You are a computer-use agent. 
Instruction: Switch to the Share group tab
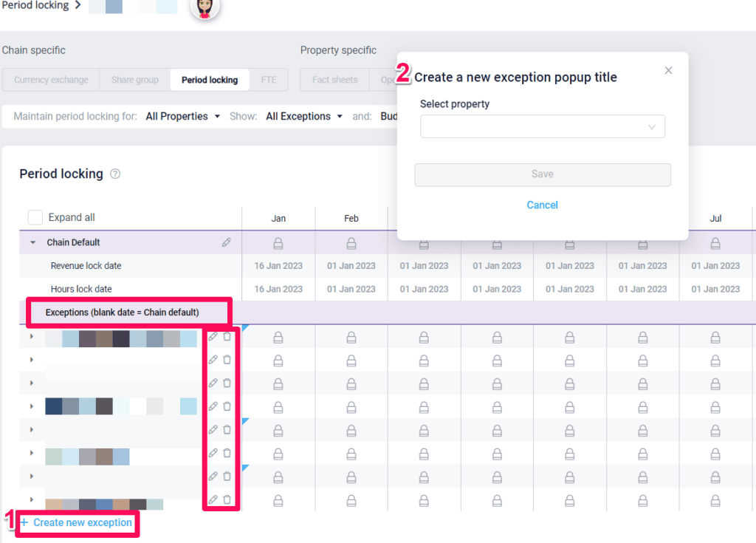(x=135, y=80)
